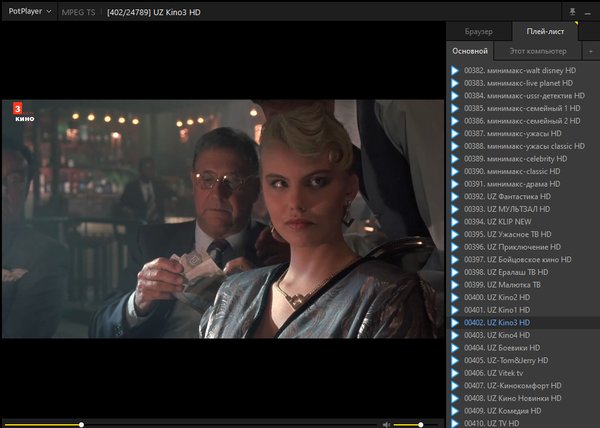Click play icon beside минимакс-walt disney HD
This screenshot has width=600, height=428.
455,70
